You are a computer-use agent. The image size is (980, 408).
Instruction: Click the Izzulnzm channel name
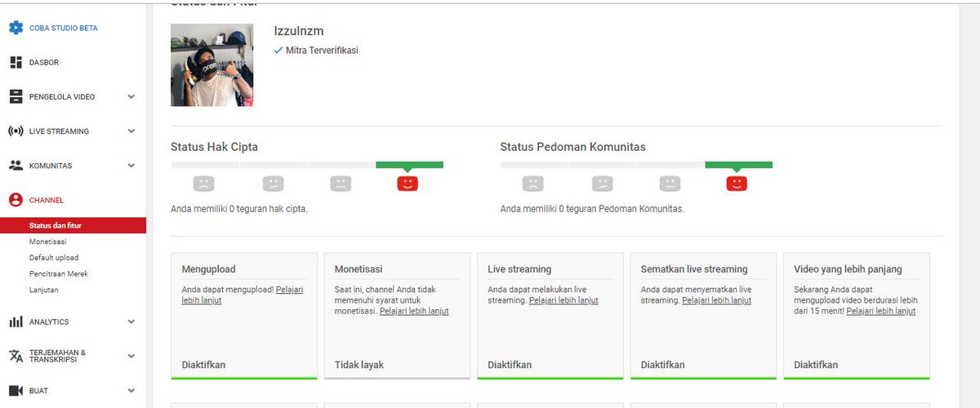[299, 31]
